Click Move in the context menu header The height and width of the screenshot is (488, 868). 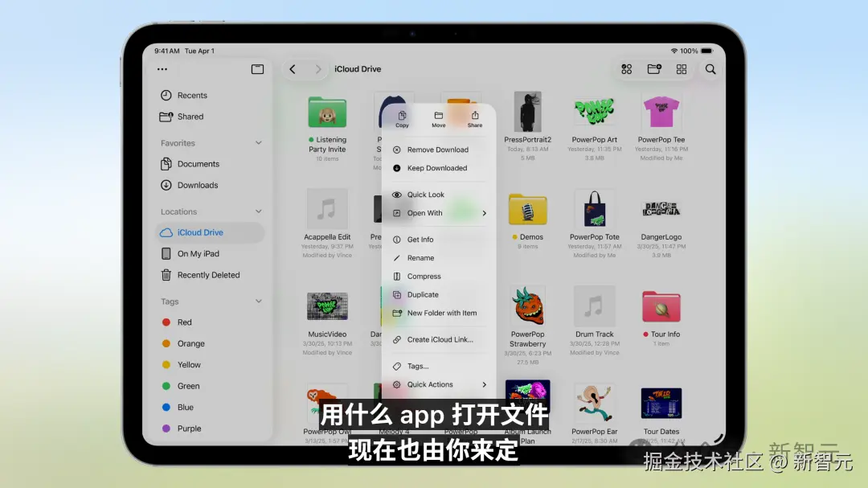click(x=439, y=119)
